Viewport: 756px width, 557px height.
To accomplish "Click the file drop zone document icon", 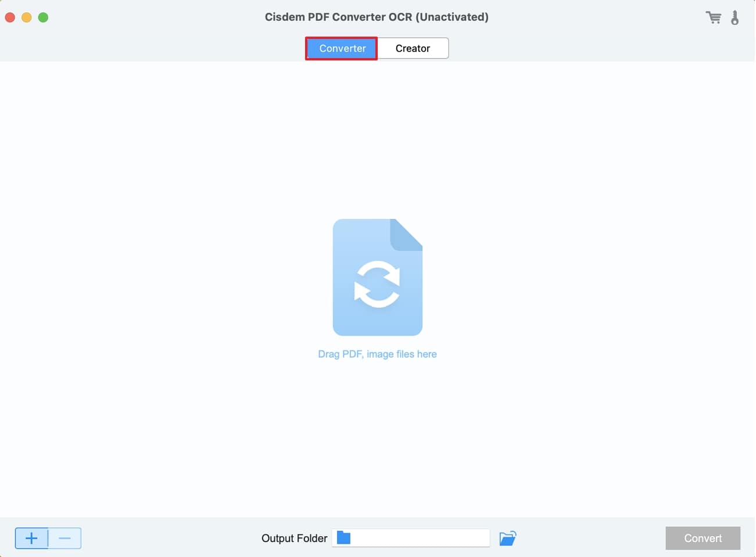I will pos(378,277).
